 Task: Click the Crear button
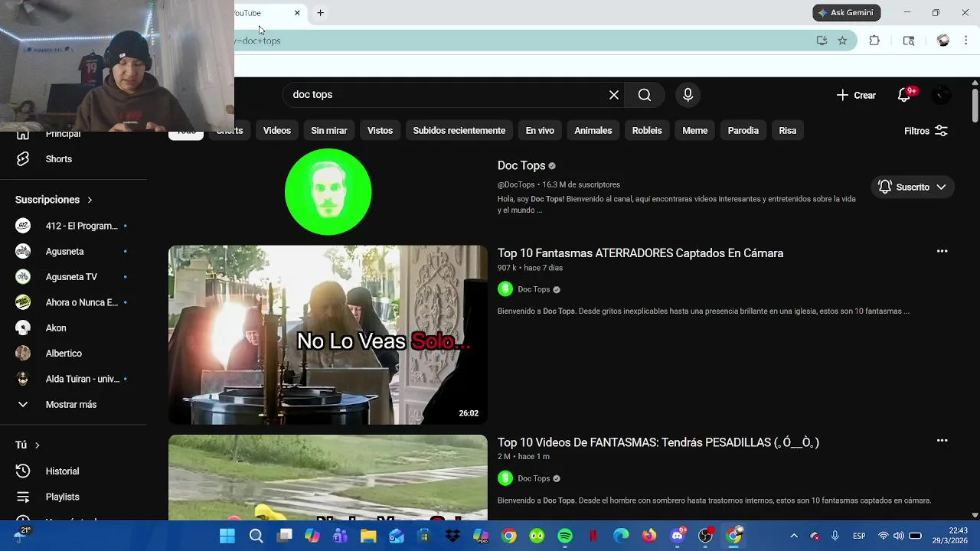857,95
